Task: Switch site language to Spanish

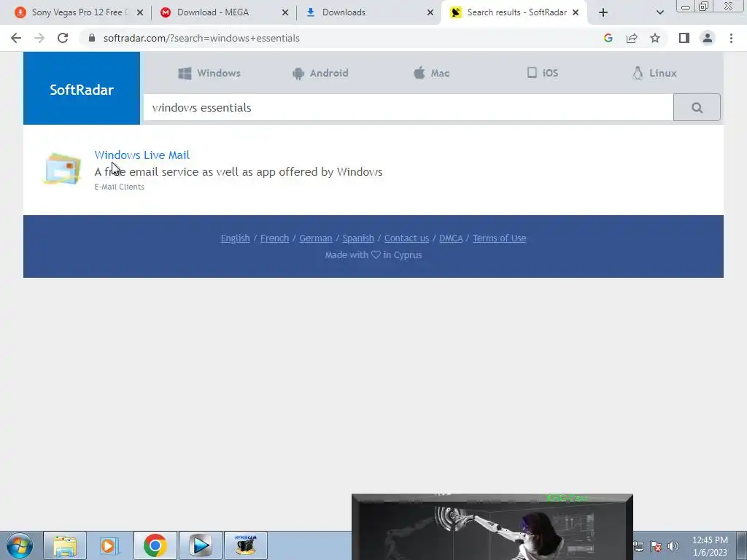Action: pyautogui.click(x=358, y=238)
